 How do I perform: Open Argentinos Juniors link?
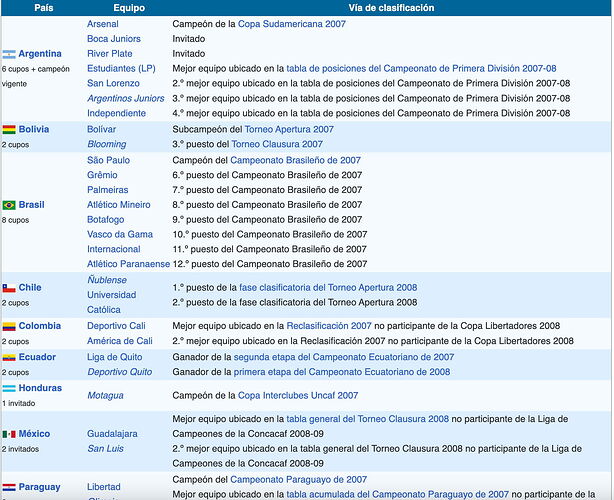pos(126,98)
